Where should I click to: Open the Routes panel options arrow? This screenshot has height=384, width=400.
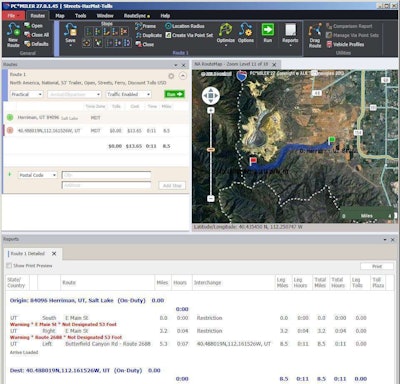[x=176, y=65]
